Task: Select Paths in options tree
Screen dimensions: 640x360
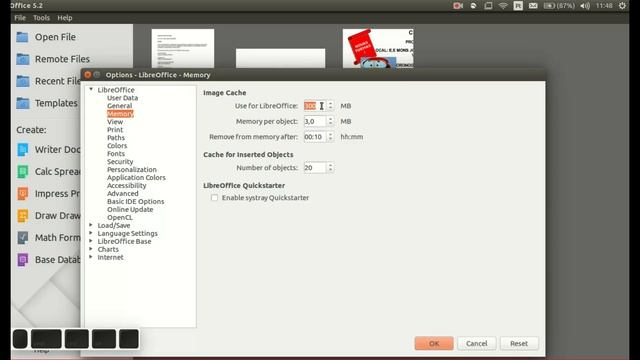Action: (116, 138)
